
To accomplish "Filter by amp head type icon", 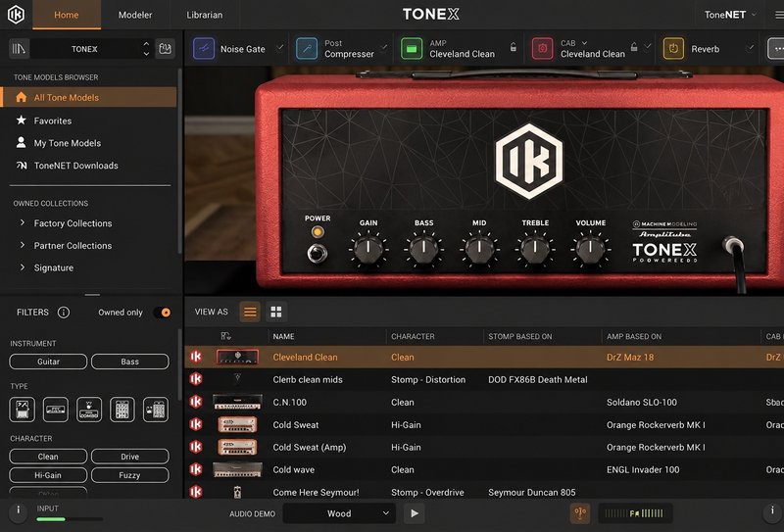I will [x=56, y=410].
